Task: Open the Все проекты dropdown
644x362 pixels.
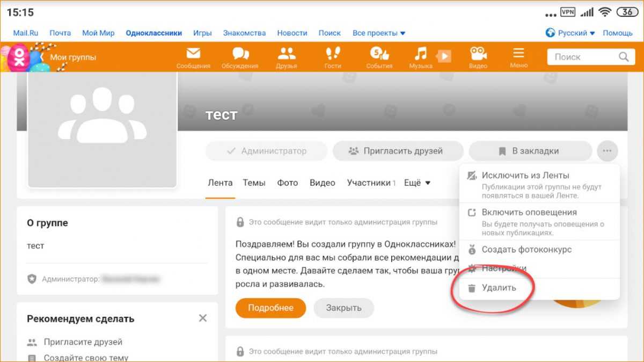Action: click(379, 33)
